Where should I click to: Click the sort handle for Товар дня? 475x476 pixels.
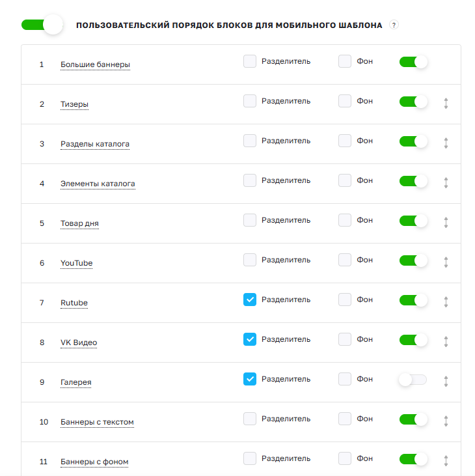coord(446,223)
